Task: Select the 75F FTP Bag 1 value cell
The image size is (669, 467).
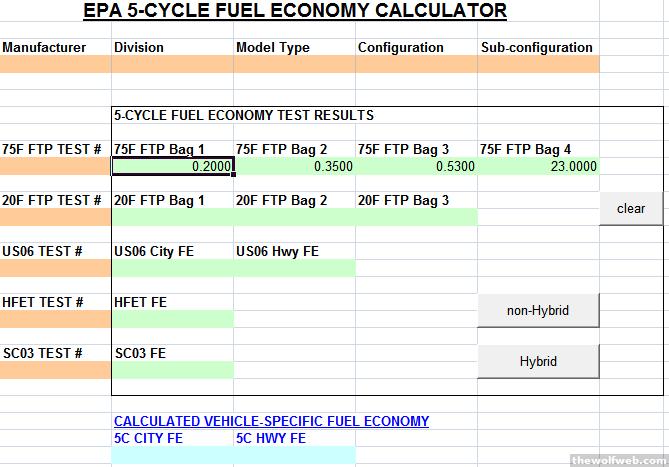Action: tap(173, 167)
